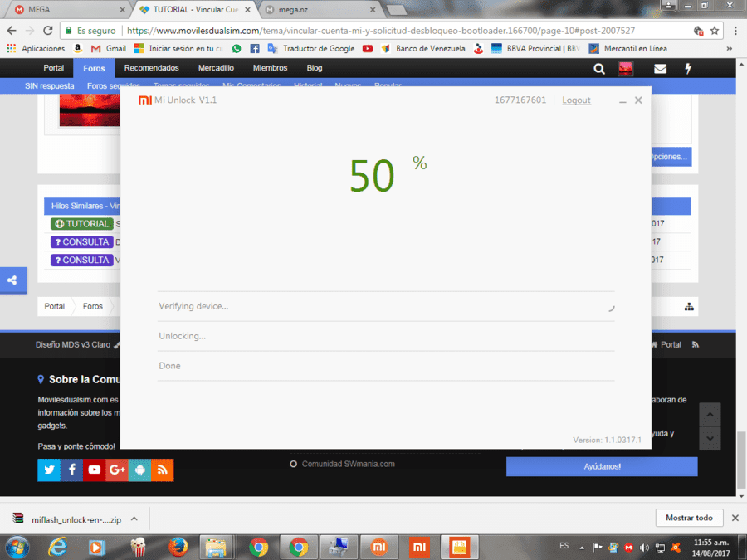Click the Logout link in Mi Unlock
This screenshot has height=560, width=747.
tap(576, 100)
